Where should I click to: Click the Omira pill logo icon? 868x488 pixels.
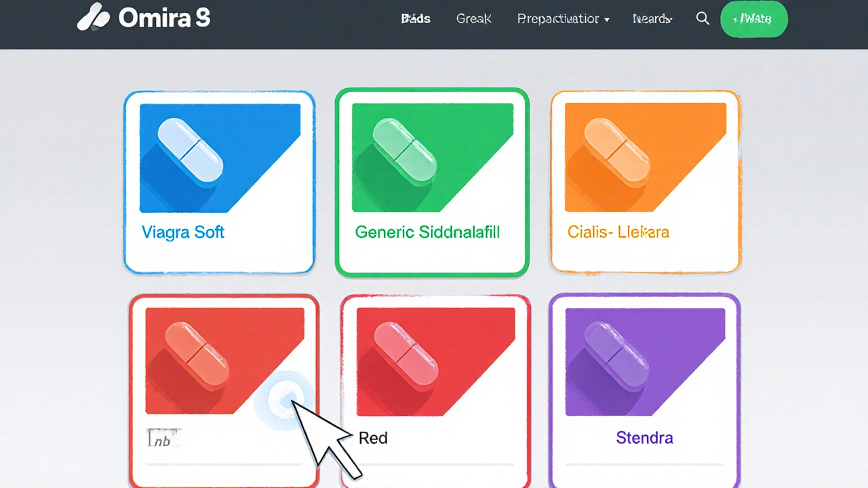[x=94, y=18]
